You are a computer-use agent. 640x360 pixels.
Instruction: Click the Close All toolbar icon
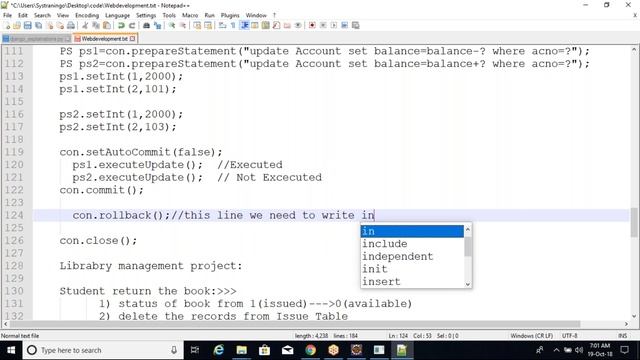pyautogui.click(x=60, y=25)
